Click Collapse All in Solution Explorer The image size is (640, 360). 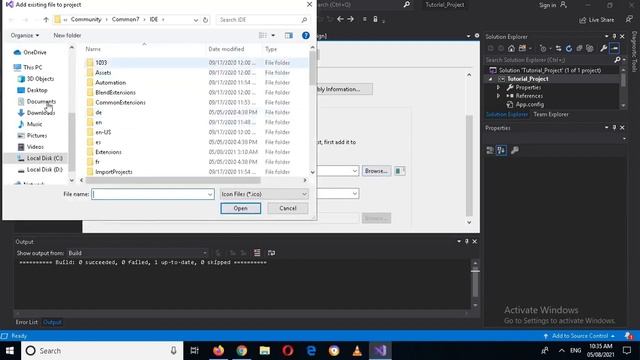point(579,48)
